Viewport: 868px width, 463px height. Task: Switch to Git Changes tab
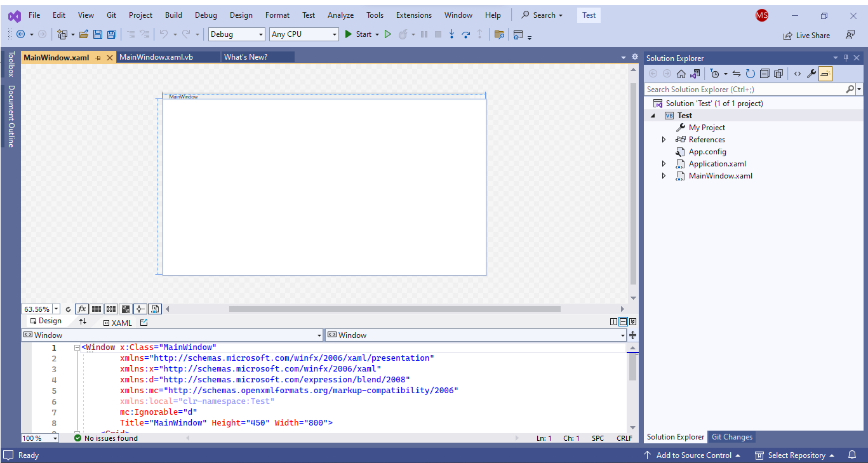732,437
